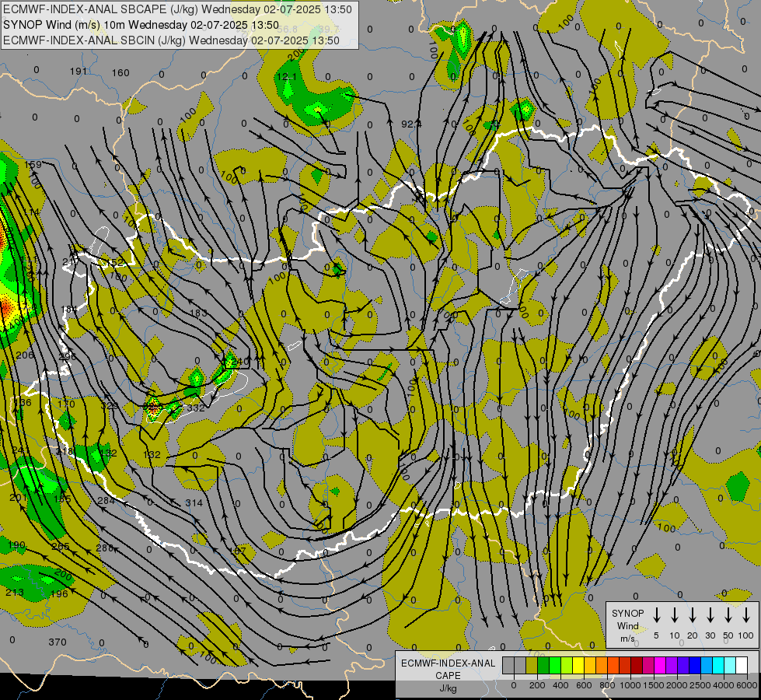Click the map value 213
761x700 pixels.
[15, 592]
